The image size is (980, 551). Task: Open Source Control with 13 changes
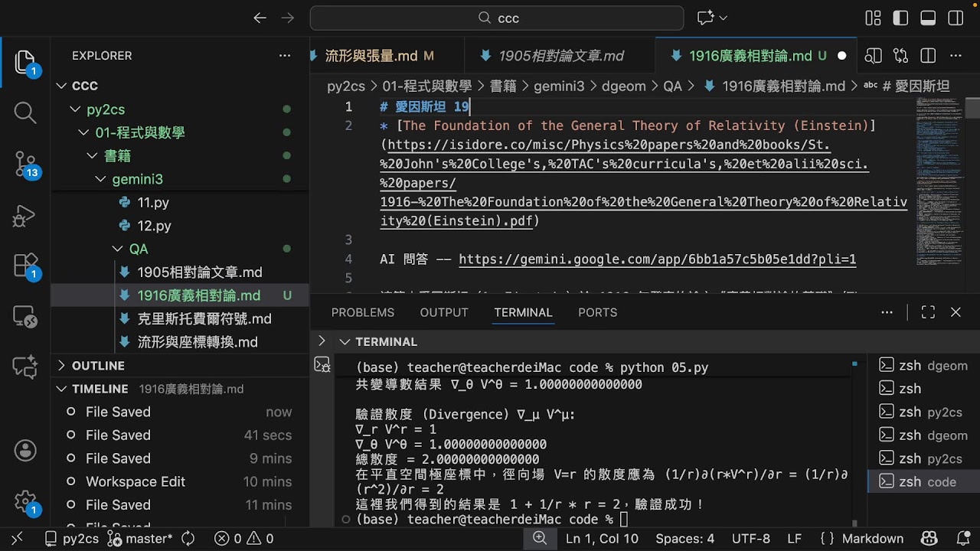tap(25, 164)
